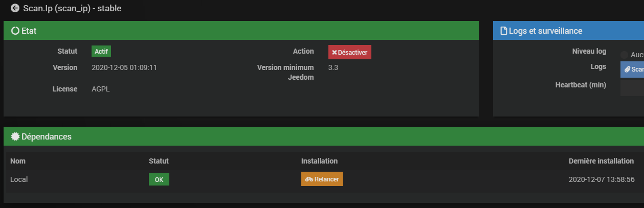
Task: Click the Logs et surveillance file icon
Action: click(x=503, y=31)
